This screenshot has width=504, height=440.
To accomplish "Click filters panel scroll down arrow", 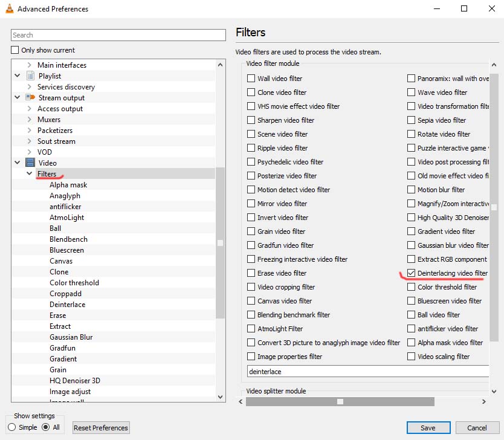I will point(494,392).
